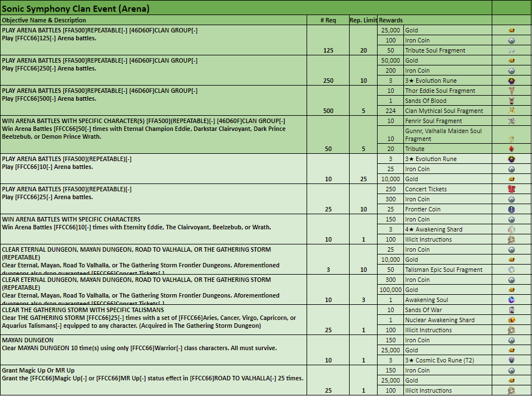
Task: Click the Evolution Rune icon in 250-battles row
Action: coord(511,81)
